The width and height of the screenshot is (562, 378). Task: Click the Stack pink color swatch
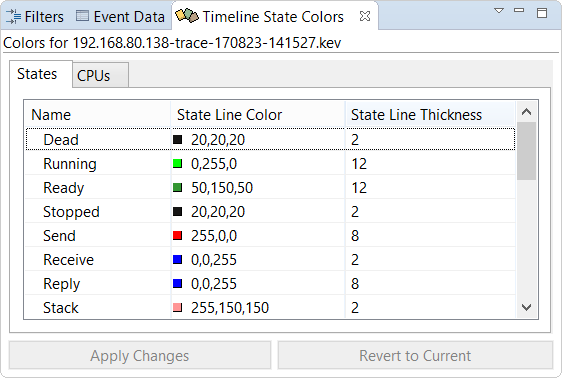click(x=177, y=308)
